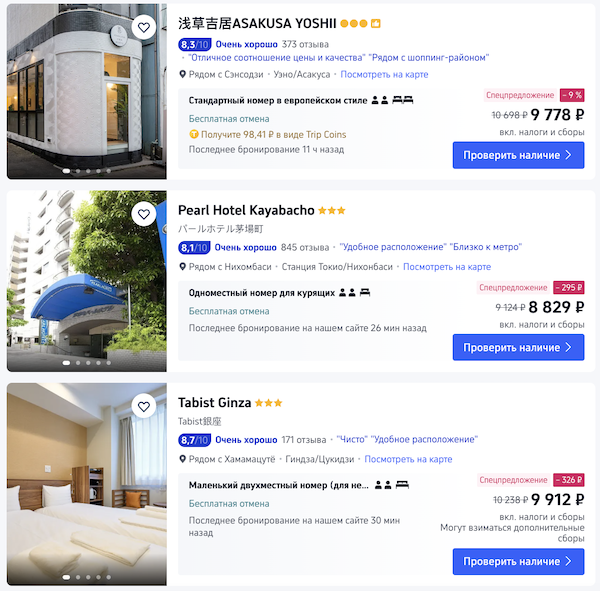
Task: Open Tabist Ginza bedroom photo
Action: tap(87, 484)
